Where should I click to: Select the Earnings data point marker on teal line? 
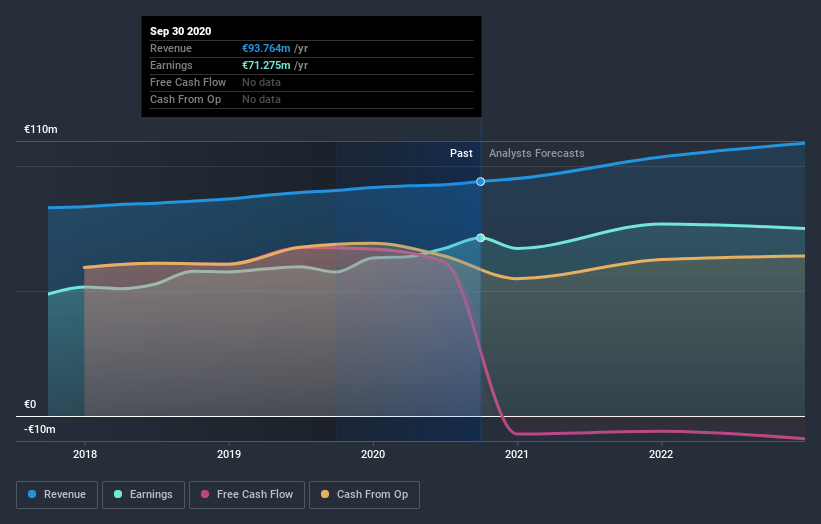[x=480, y=238]
